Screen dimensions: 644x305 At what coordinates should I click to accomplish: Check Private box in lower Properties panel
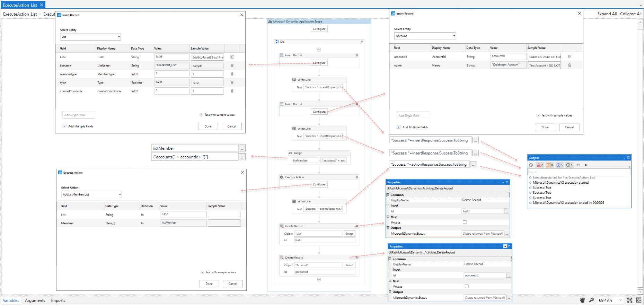pos(467,286)
